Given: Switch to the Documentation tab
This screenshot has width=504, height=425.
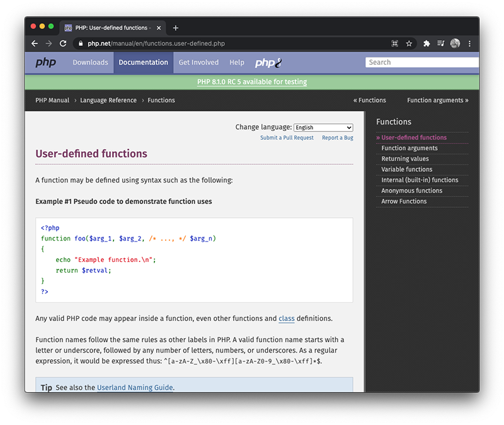Looking at the screenshot, I should pyautogui.click(x=143, y=62).
